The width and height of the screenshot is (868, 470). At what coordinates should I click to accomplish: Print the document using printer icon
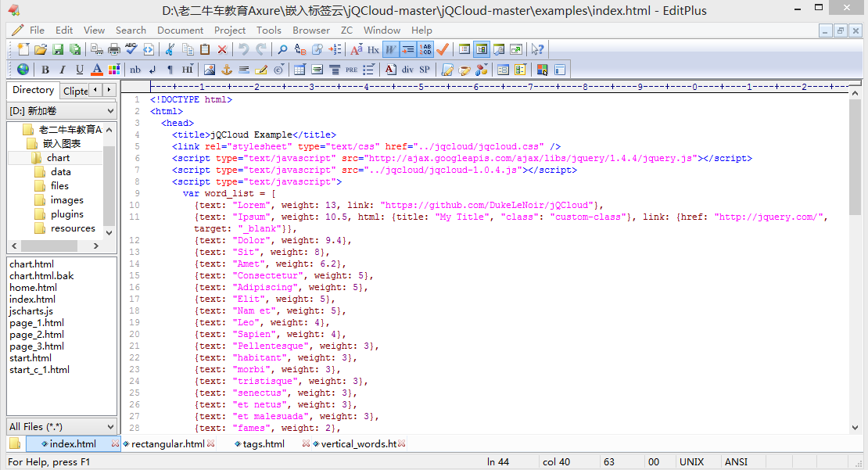[114, 49]
